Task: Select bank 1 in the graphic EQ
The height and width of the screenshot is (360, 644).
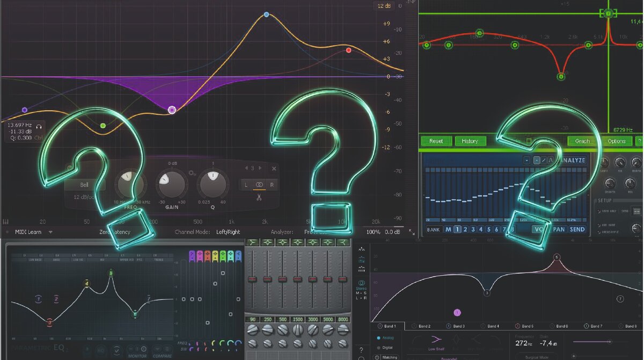Action: click(x=457, y=229)
